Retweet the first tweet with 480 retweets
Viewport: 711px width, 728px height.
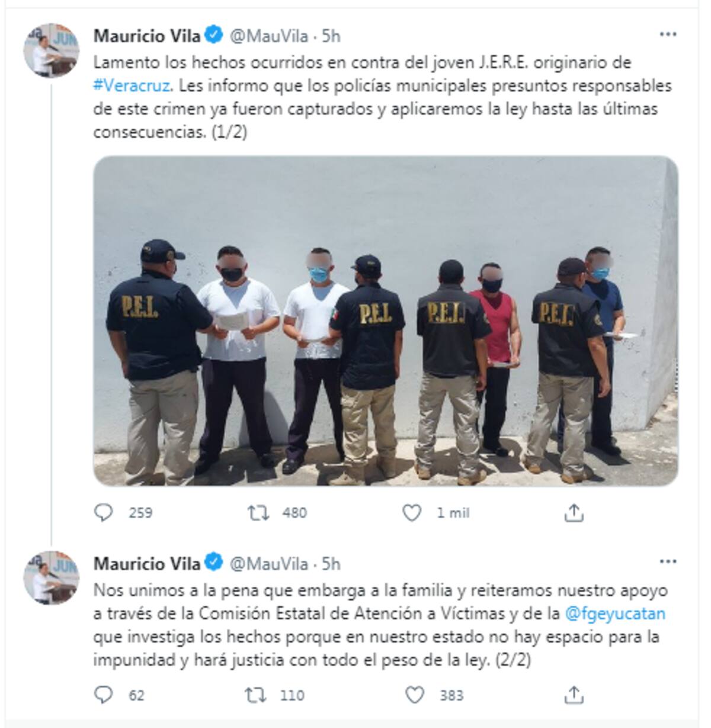point(258,512)
